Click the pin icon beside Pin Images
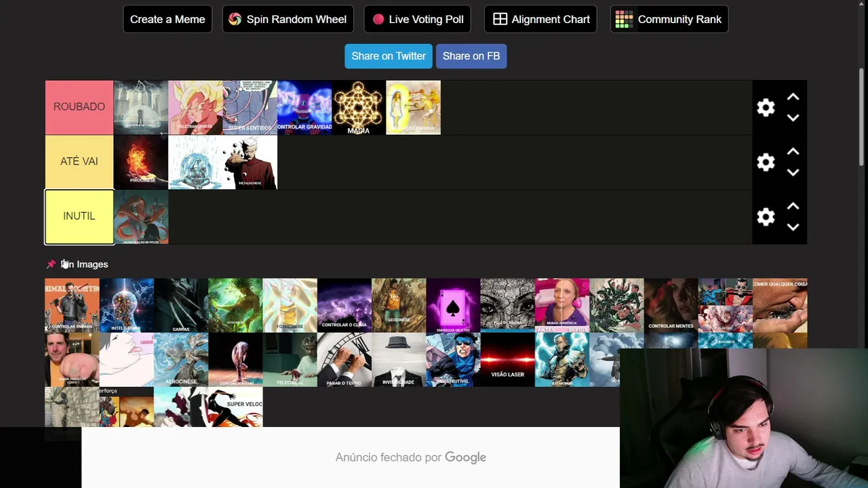Viewport: 868px width, 488px height. click(51, 264)
